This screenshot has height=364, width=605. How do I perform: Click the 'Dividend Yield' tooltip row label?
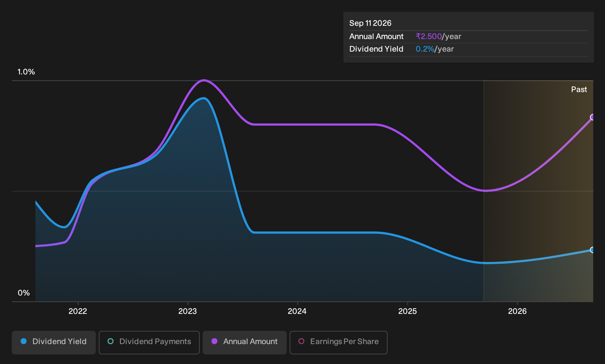pos(376,49)
